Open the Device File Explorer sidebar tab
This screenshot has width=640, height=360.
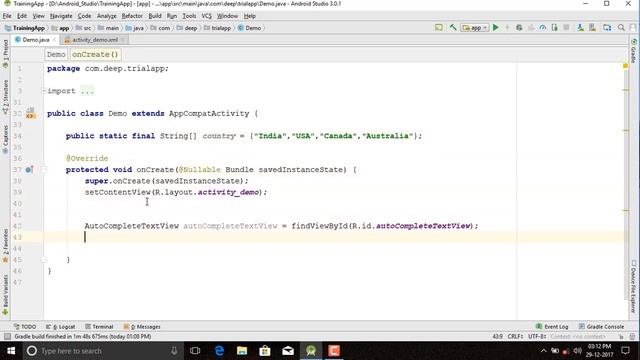(634, 286)
